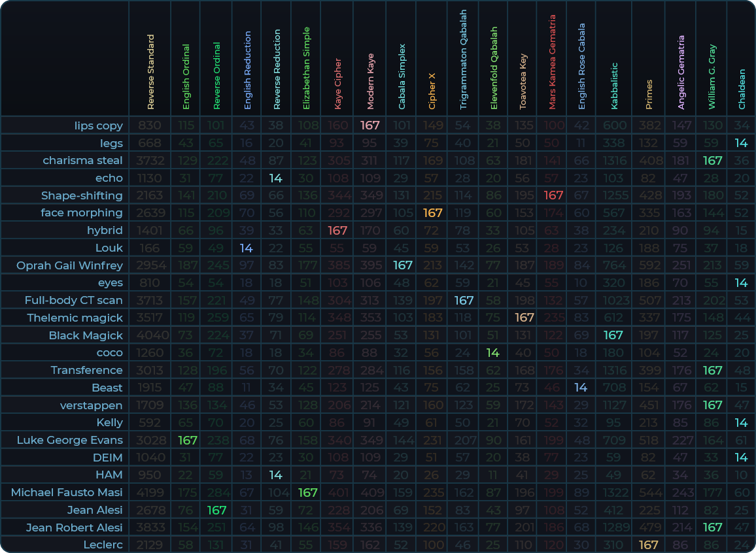
Task: Select the English Ordinal column header
Action: [x=186, y=76]
